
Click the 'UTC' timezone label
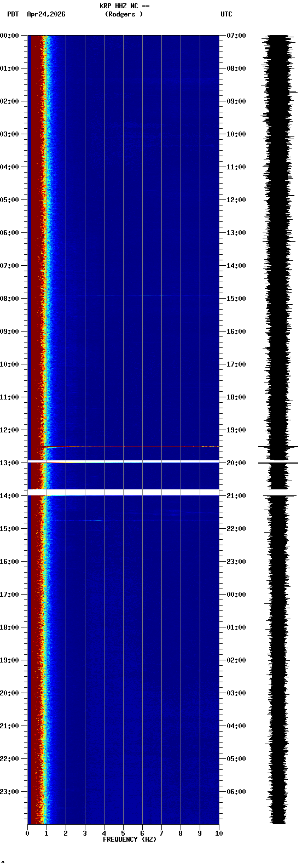click(226, 14)
